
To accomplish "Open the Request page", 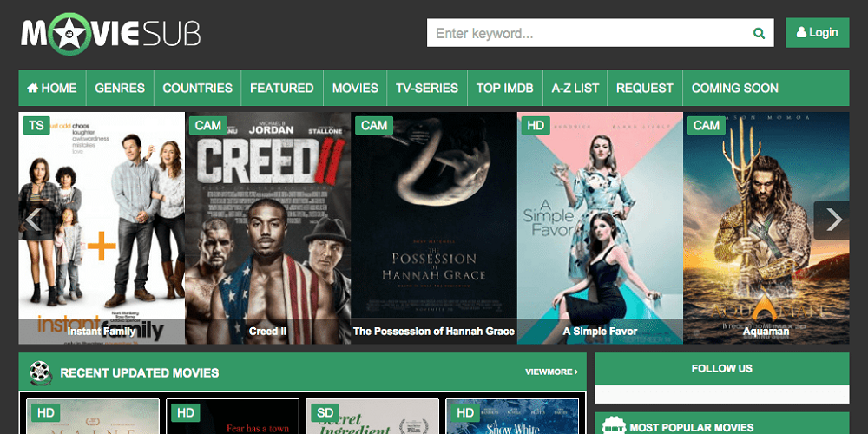I will 645,88.
